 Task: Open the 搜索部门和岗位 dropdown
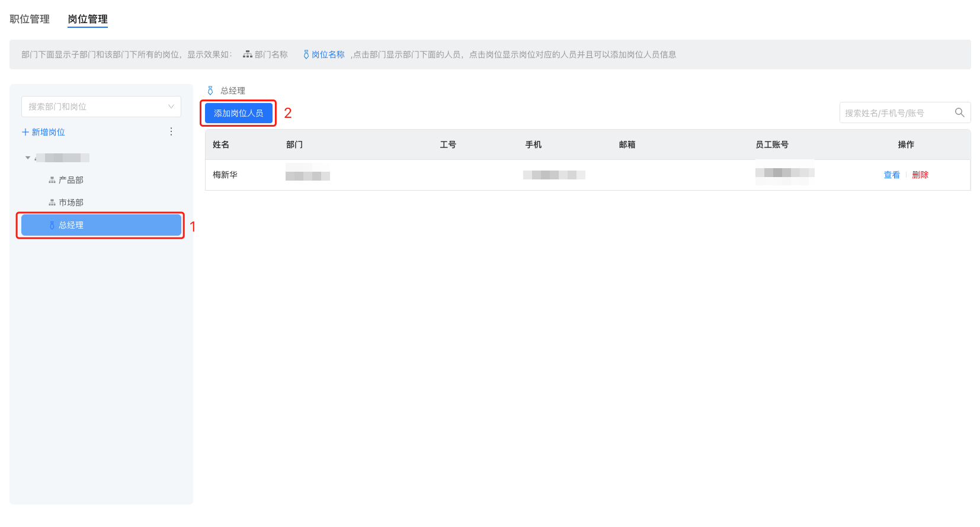(101, 107)
